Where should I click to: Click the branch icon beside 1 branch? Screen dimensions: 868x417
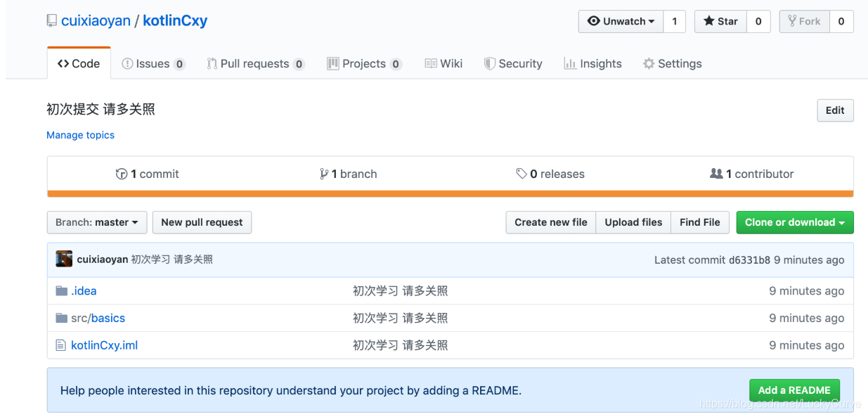coord(324,174)
